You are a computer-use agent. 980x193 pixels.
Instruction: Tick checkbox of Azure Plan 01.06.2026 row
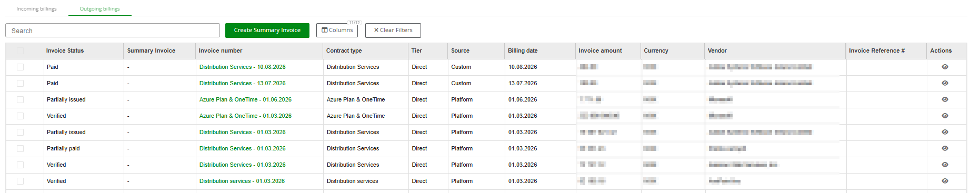point(20,100)
